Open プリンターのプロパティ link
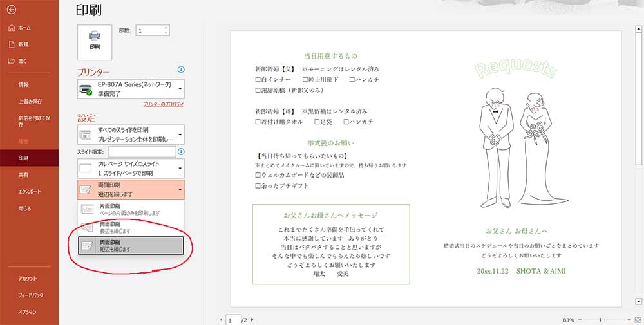This screenshot has height=325, width=644. (x=163, y=104)
